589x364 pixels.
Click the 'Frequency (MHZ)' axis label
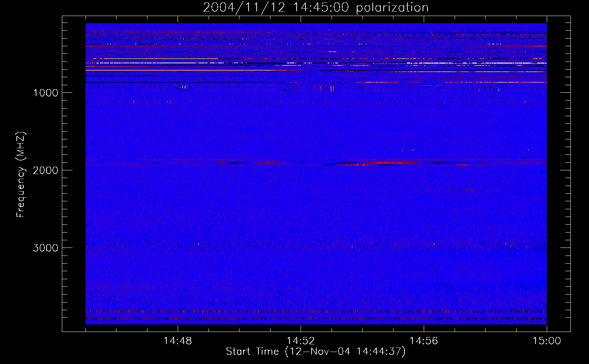pyautogui.click(x=21, y=175)
